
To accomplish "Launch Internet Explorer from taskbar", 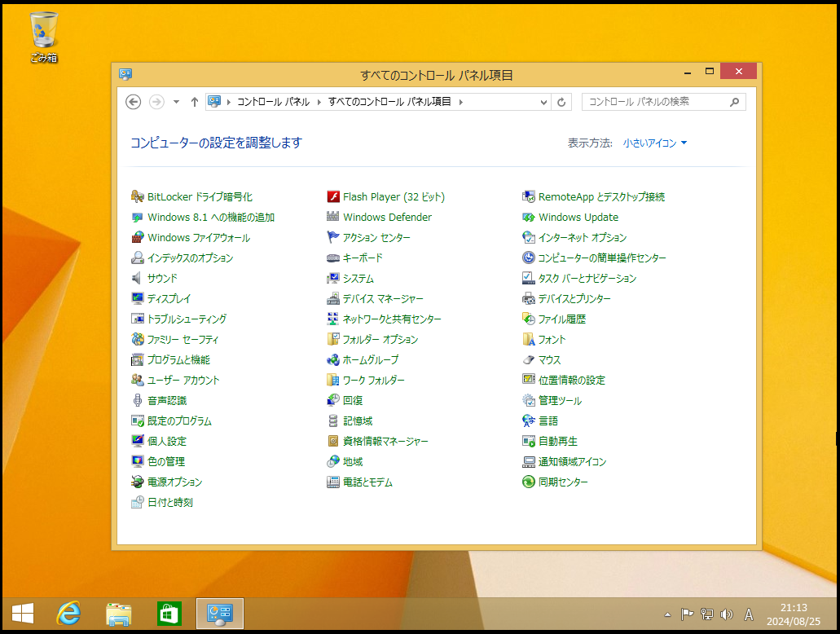I will [x=69, y=614].
